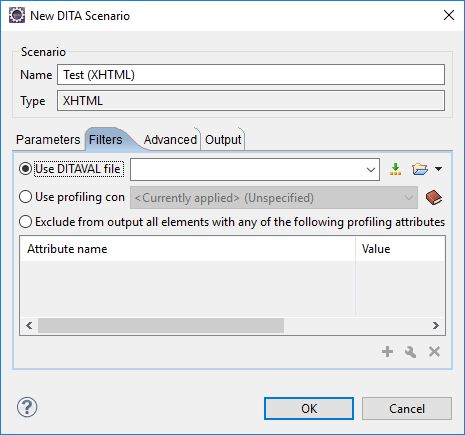Image resolution: width=465 pixels, height=435 pixels.
Task: Open help with the question mark icon
Action: point(27,407)
